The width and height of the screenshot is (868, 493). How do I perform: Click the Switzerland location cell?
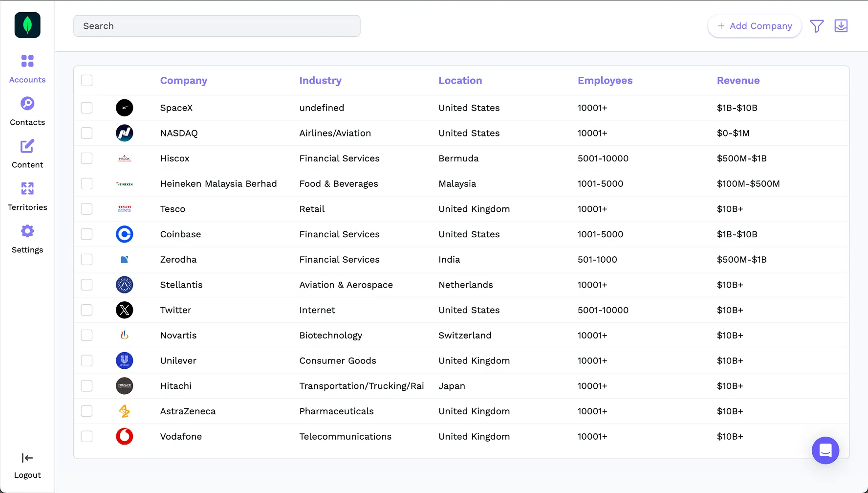[x=465, y=336]
